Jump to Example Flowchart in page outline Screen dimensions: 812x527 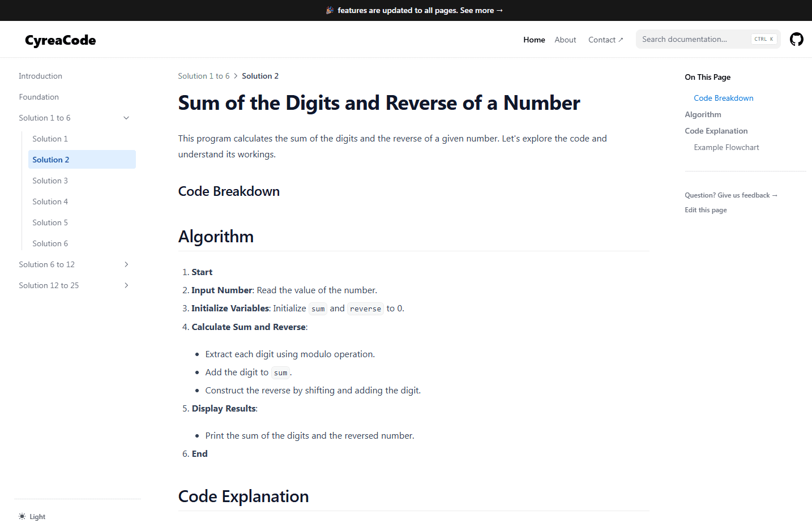(726, 147)
